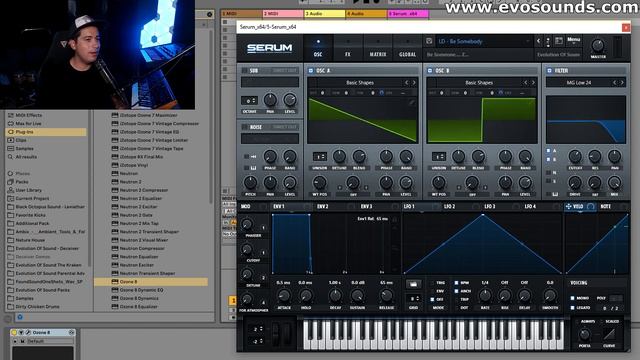Click the filter CUTOFF knob

(575, 156)
